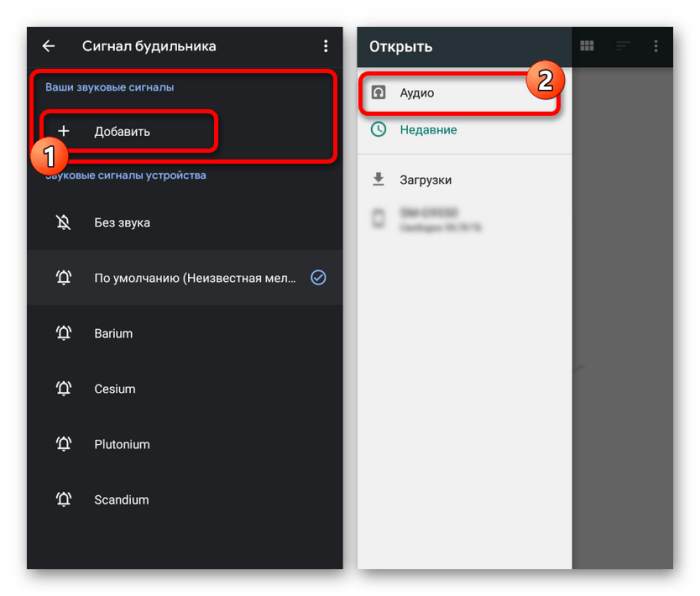Choose Без звука text
This screenshot has width=700, height=596.
coord(122,223)
